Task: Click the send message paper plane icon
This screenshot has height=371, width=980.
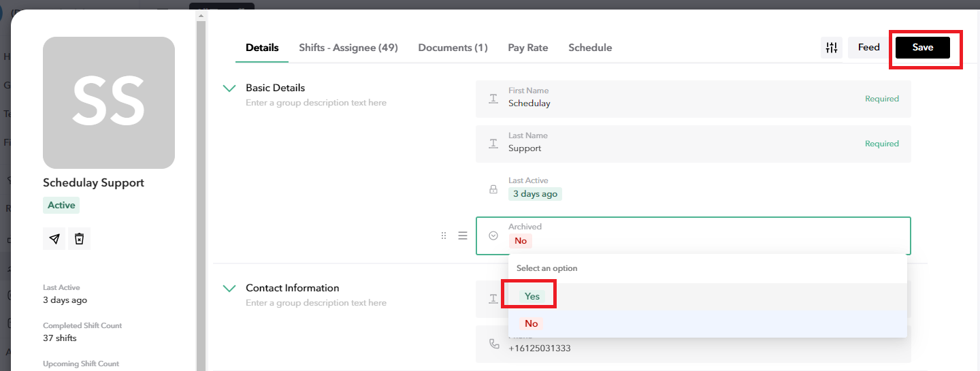Action: pyautogui.click(x=54, y=239)
